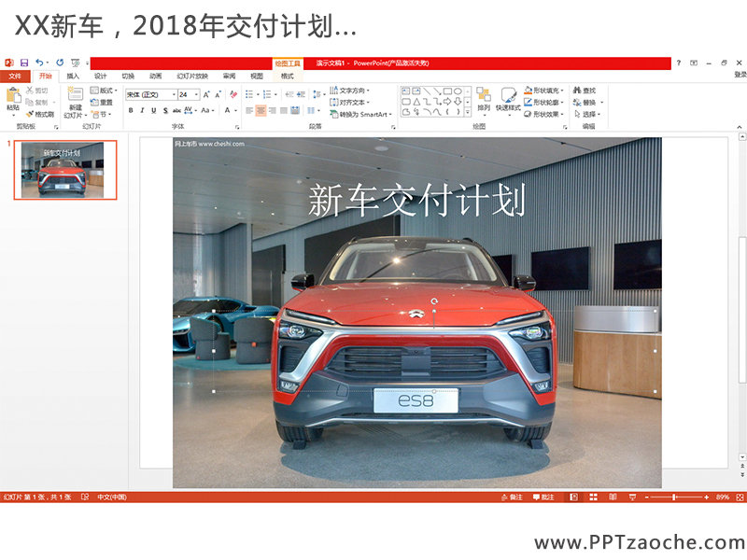Save the presentation with the floppy icon

(x=24, y=63)
